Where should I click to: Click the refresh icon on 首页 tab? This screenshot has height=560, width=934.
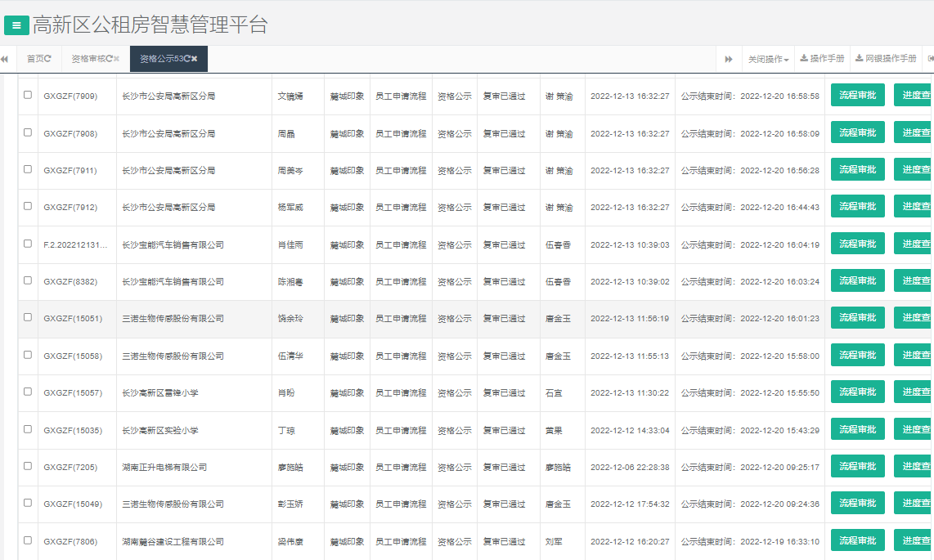[49, 58]
